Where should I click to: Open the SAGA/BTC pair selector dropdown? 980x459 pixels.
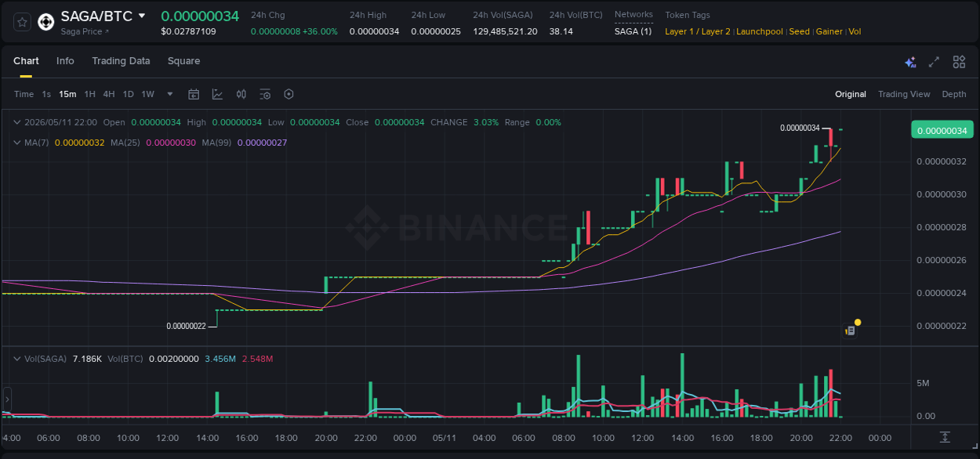tap(142, 16)
